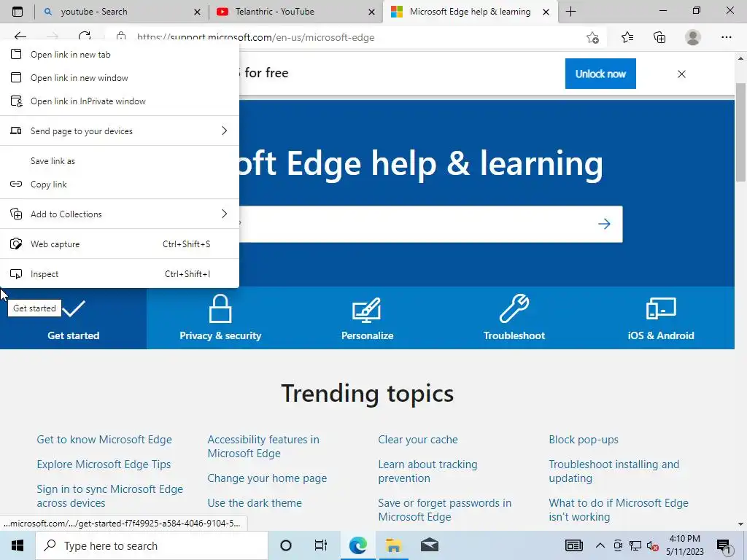Open Sign in to sync Microsoft Edge link
Viewport: 747px width, 560px height.
pos(110,496)
